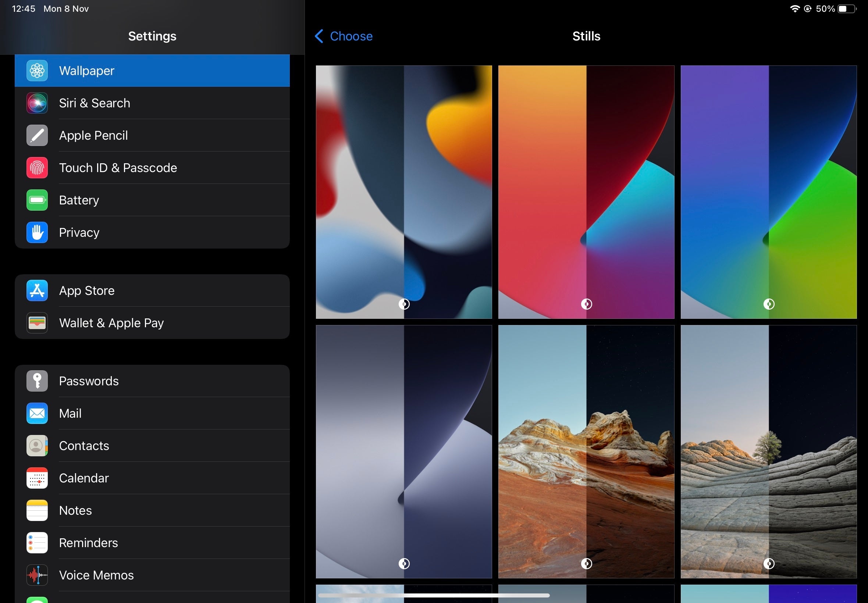Tap the Wallpaper flower icon

click(x=37, y=71)
